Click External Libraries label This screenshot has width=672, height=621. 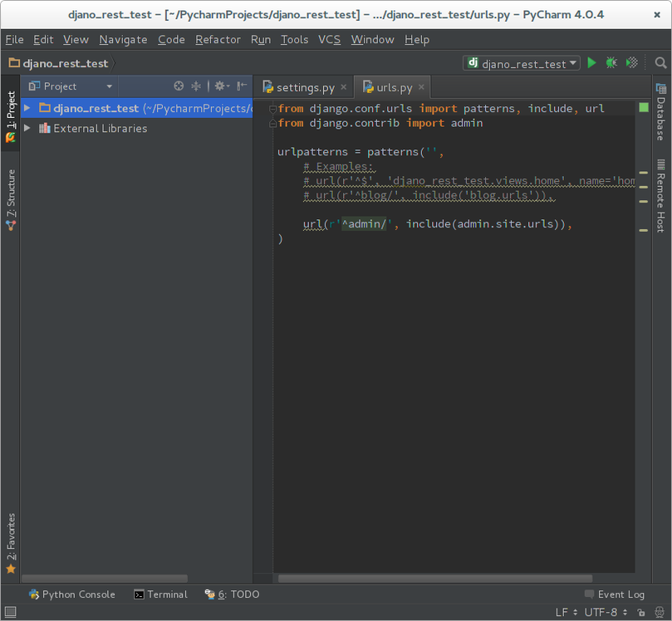coord(100,128)
